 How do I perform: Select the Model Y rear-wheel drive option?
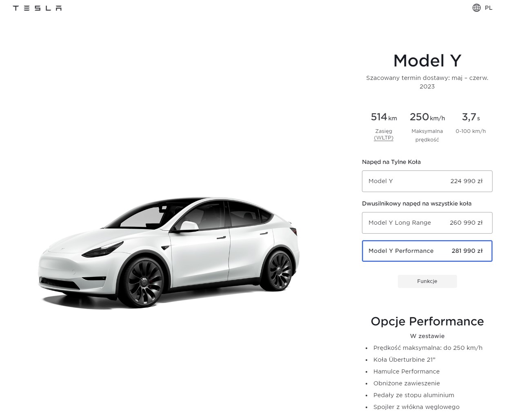427,181
